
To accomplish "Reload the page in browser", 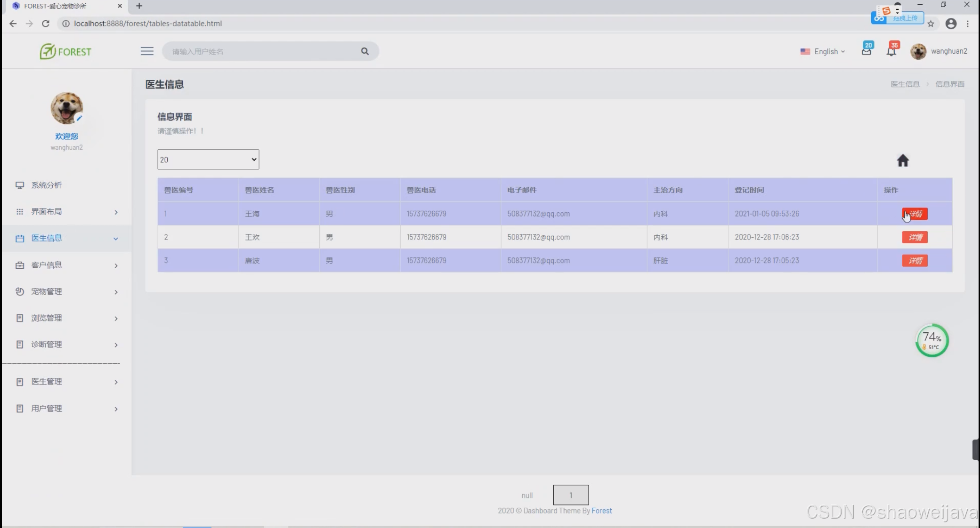I will click(x=45, y=24).
